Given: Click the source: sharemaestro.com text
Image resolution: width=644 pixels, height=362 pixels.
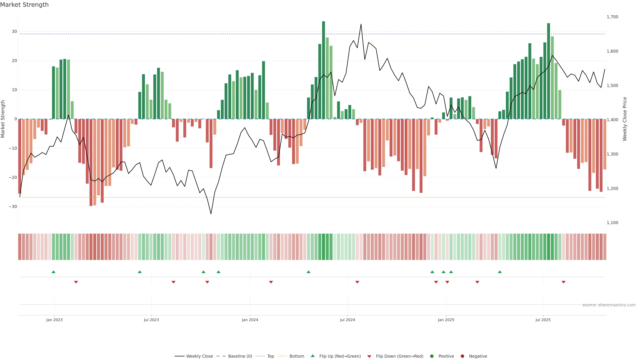Looking at the screenshot, I should coord(609,305).
